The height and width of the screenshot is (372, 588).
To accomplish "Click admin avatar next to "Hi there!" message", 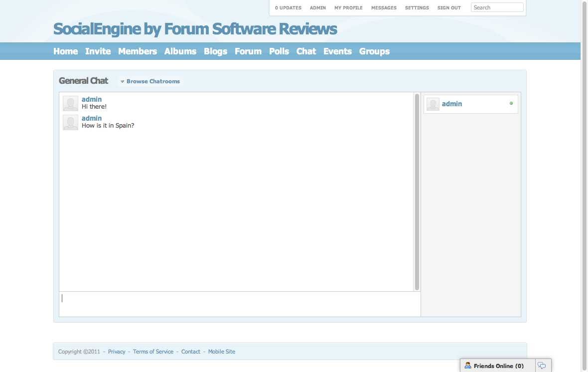I will pos(70,104).
